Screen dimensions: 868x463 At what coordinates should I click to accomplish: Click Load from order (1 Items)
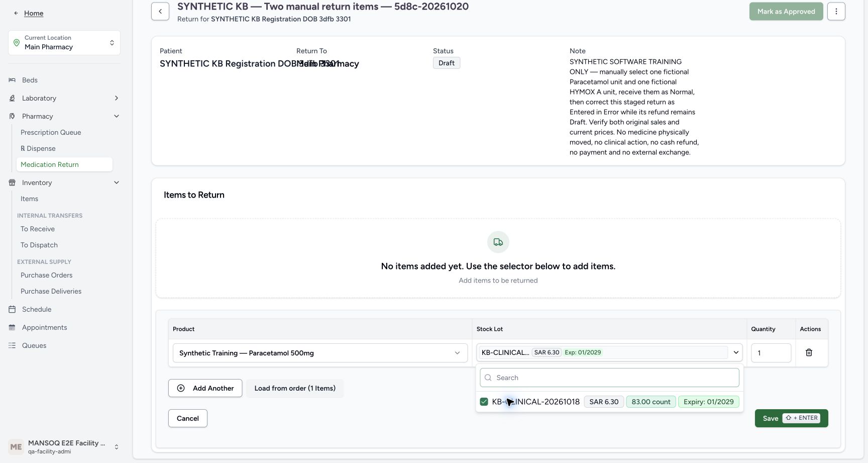pyautogui.click(x=295, y=388)
